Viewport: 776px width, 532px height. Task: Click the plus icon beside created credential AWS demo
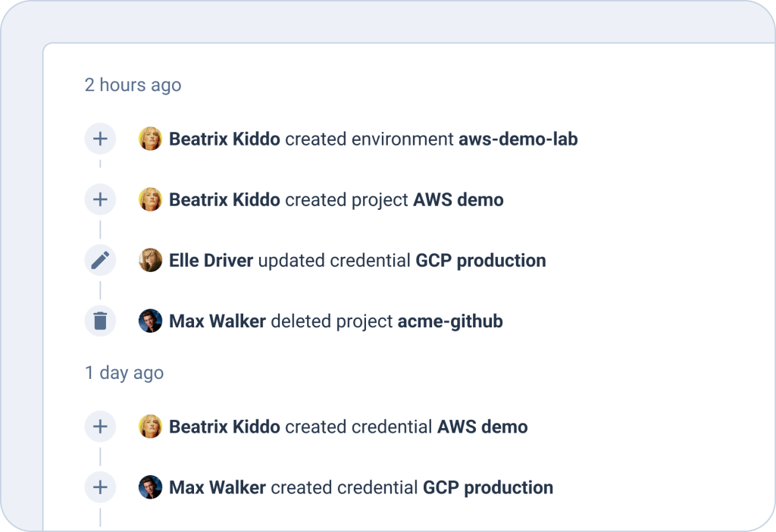(x=100, y=427)
